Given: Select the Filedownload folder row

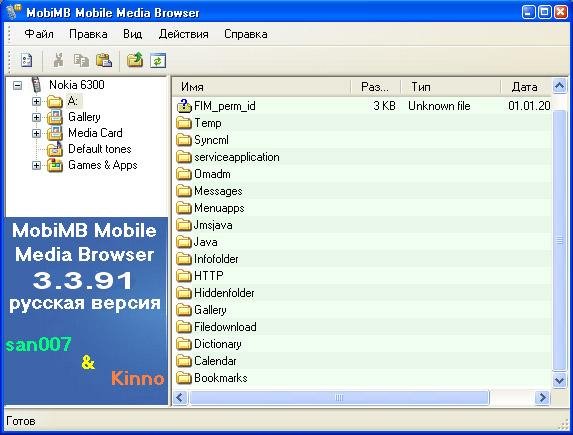Looking at the screenshot, I should click(362, 327).
